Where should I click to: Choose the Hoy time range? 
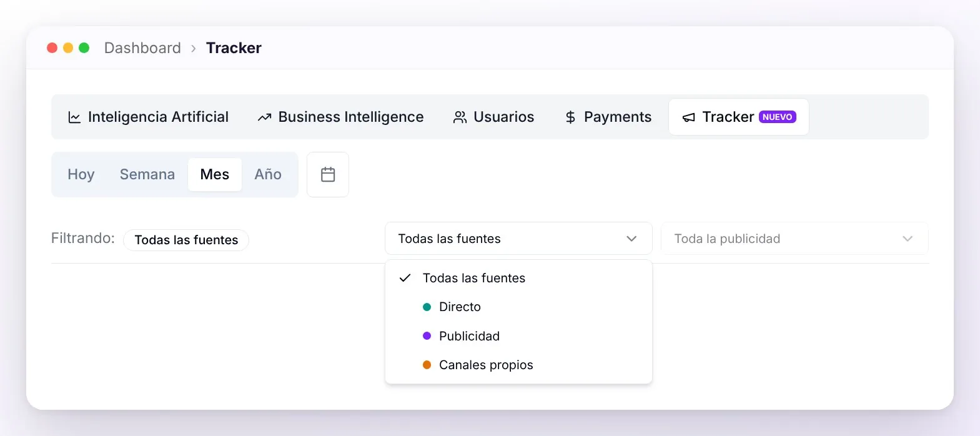tap(81, 174)
